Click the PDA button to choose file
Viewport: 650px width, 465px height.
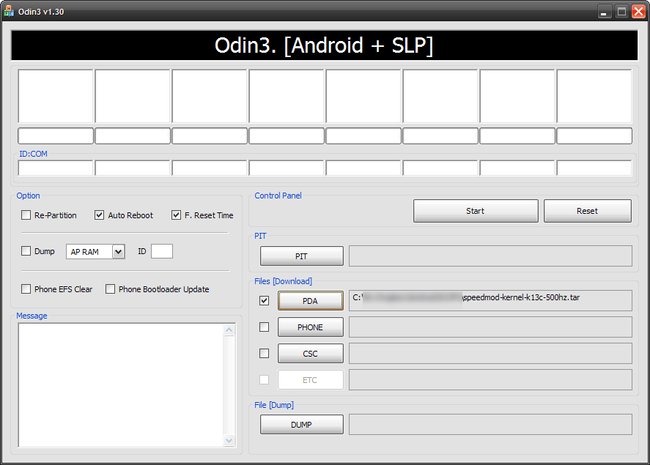point(310,301)
